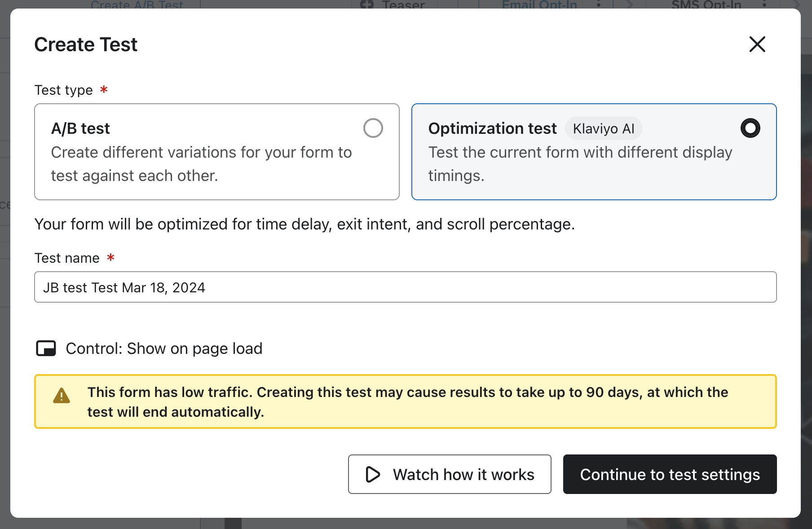Click the low traffic warning triangle icon
Image resolution: width=812 pixels, height=529 pixels.
62,396
